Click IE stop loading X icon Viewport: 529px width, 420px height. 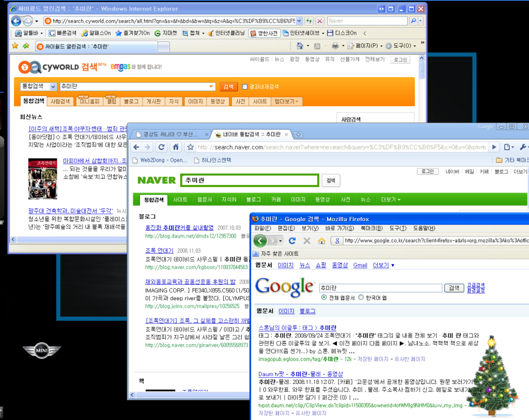tap(320, 21)
